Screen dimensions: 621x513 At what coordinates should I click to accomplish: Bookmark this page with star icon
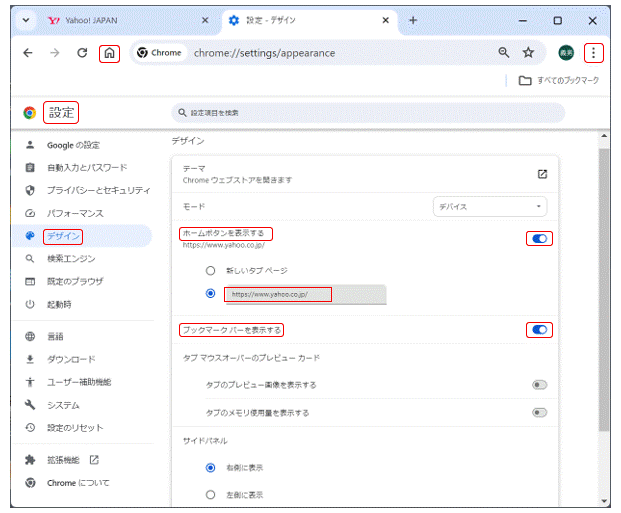pyautogui.click(x=528, y=53)
